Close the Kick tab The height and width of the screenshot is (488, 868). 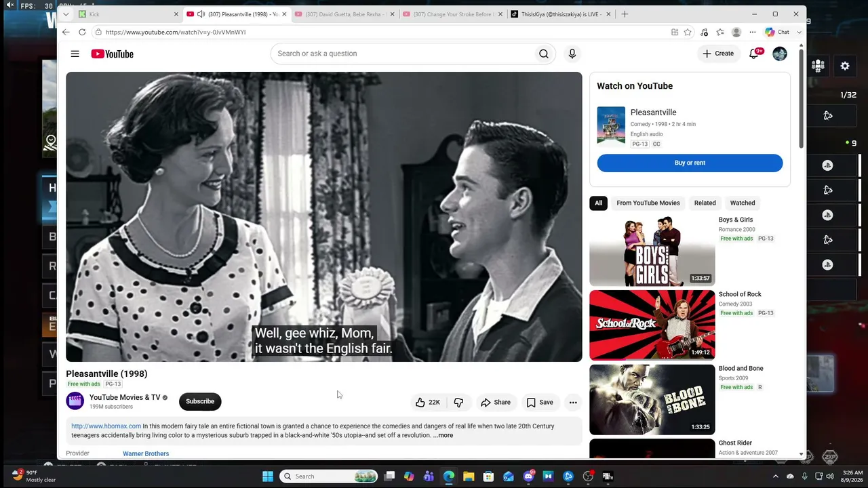176,14
